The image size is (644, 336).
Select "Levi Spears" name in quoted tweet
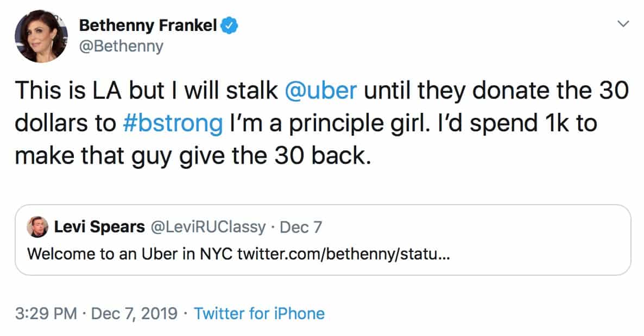pos(99,227)
